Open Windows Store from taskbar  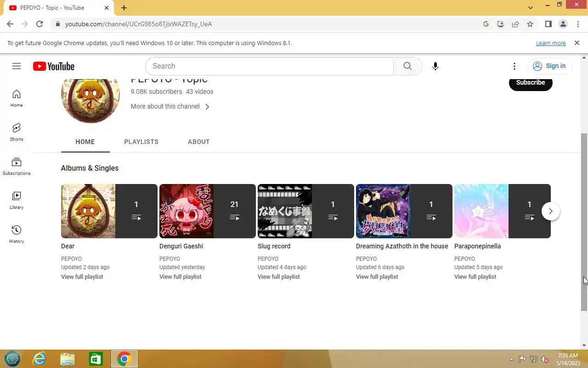point(96,359)
